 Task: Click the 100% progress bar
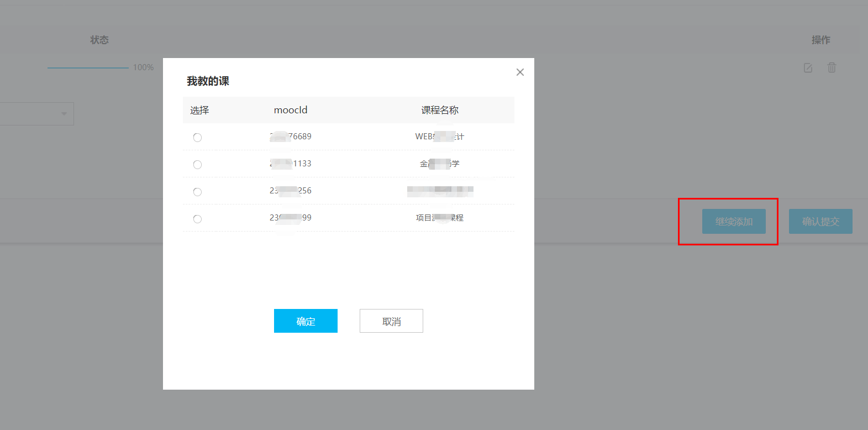(x=88, y=67)
